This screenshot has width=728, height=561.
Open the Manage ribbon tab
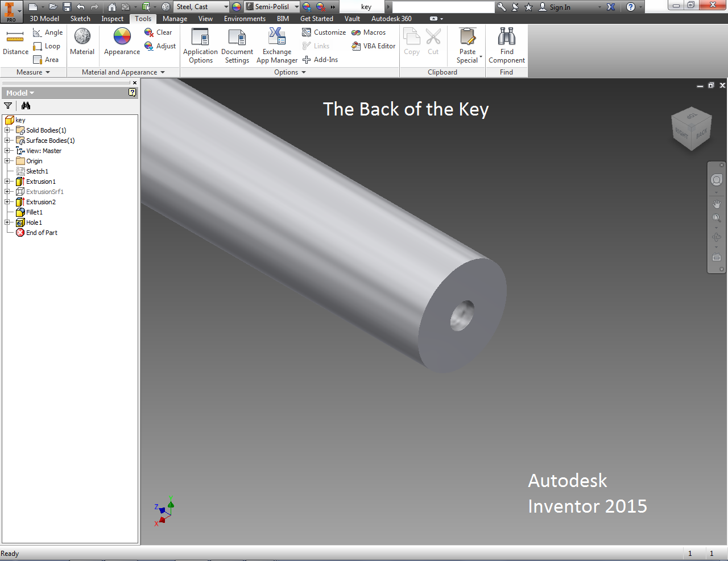175,19
